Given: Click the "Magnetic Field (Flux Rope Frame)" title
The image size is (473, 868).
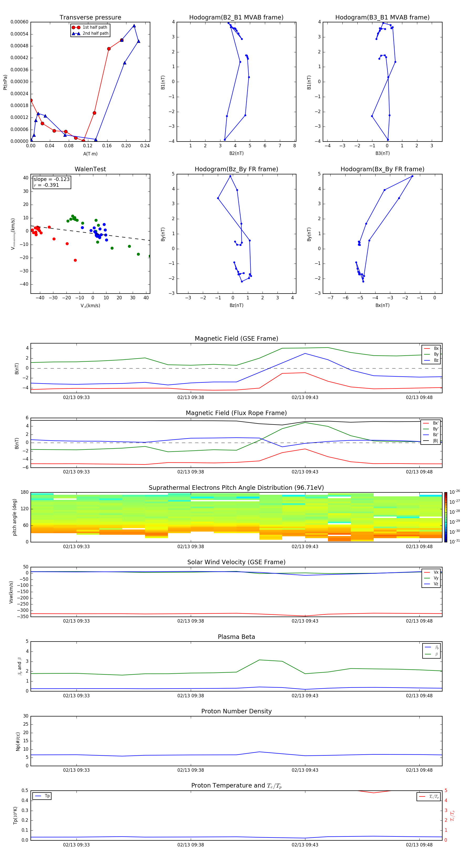Looking at the screenshot, I should click(236, 413).
